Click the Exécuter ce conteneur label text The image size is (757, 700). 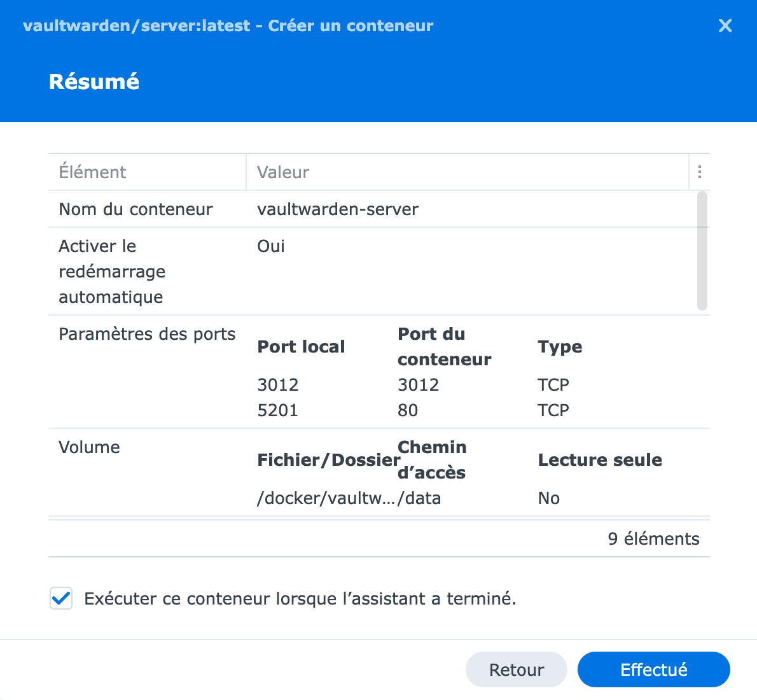click(x=300, y=599)
